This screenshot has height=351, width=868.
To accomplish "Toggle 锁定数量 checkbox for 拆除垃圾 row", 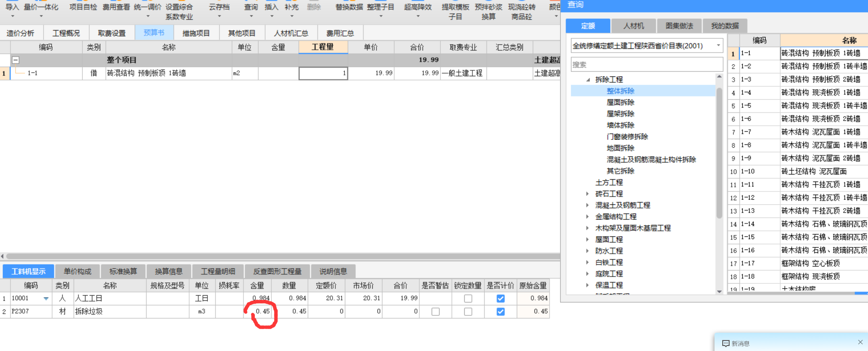I will point(468,312).
